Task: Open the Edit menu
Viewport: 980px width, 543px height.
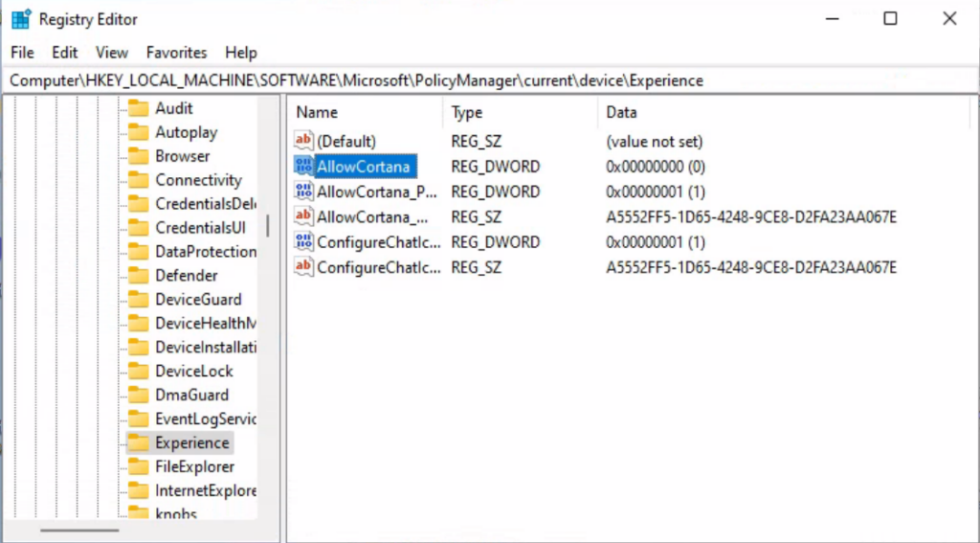Action: coord(64,53)
